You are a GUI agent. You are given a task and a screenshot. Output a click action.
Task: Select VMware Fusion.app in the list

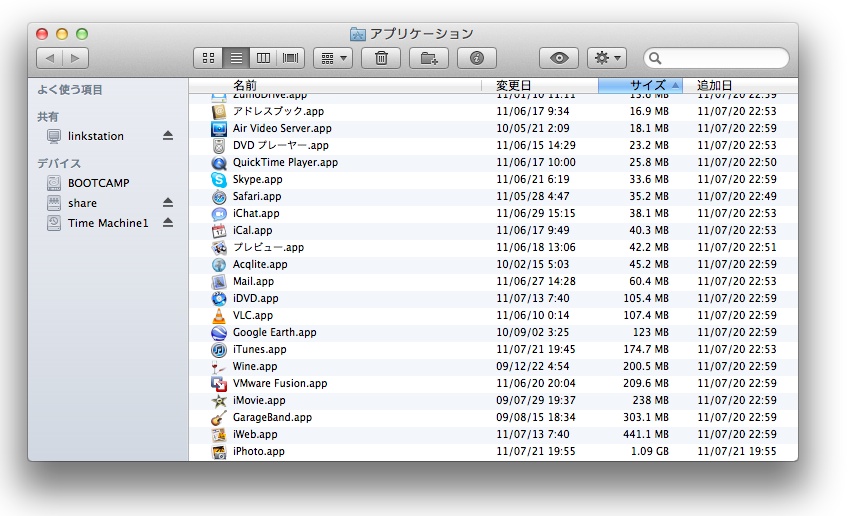[x=280, y=383]
